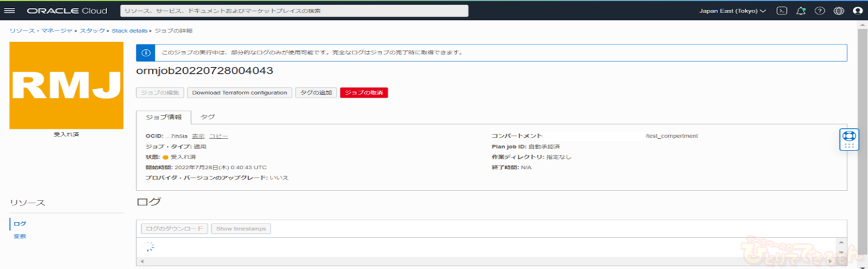Select the ジョブ情報 tab
This screenshot has height=269, width=868.
click(x=163, y=117)
